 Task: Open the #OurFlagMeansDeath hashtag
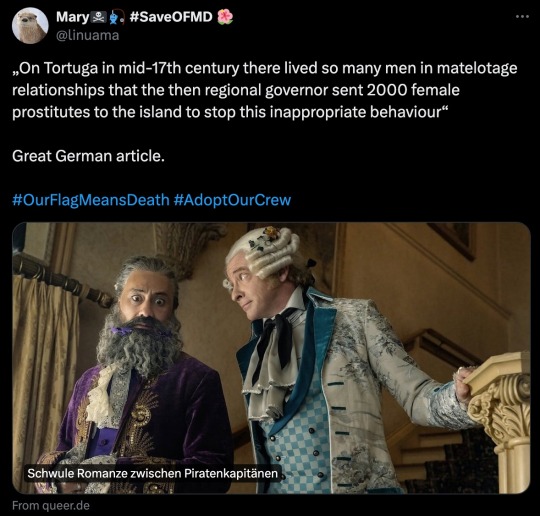coord(91,200)
